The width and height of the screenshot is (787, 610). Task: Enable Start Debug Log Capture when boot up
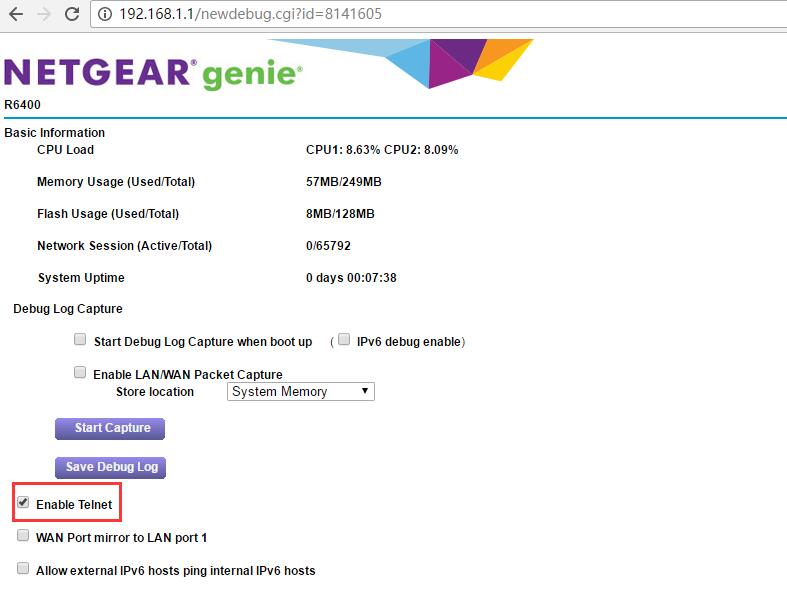point(80,340)
